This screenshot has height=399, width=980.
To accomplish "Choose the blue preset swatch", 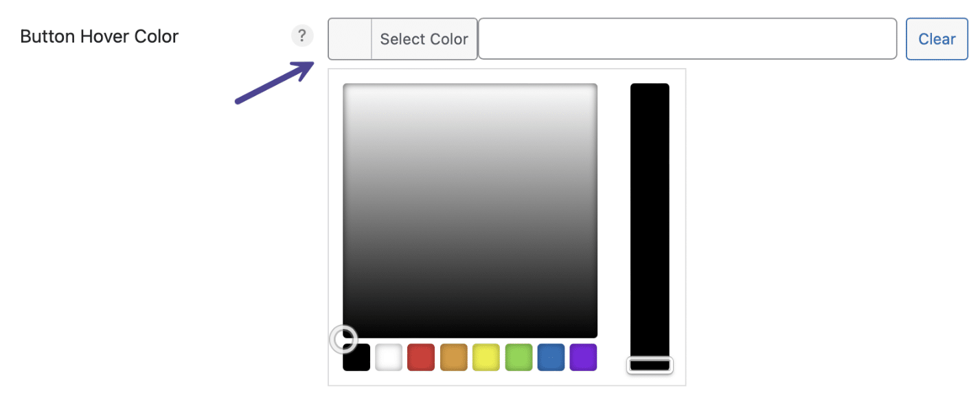I will coord(551,357).
